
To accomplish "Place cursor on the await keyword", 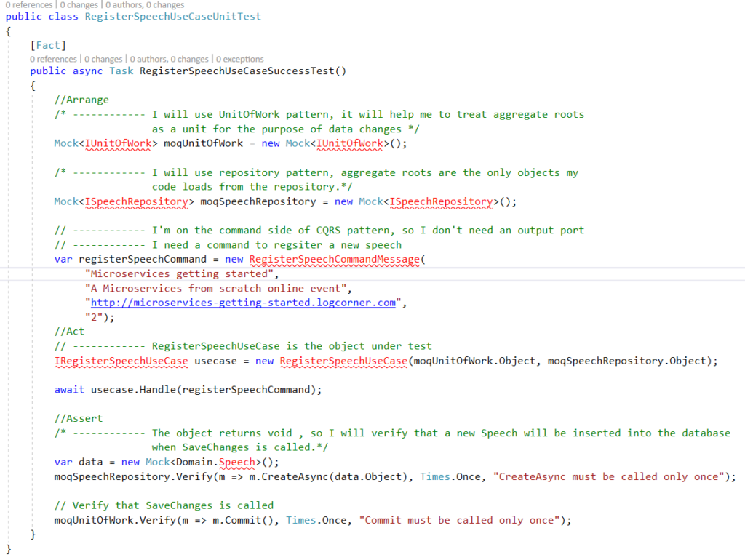I will pyautogui.click(x=69, y=389).
